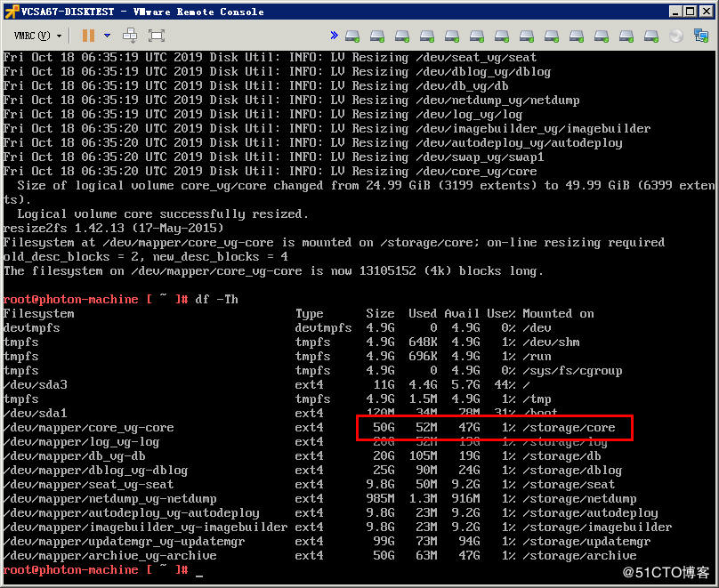719x588 pixels.
Task: Click the first hard disk device icon
Action: click(x=352, y=36)
